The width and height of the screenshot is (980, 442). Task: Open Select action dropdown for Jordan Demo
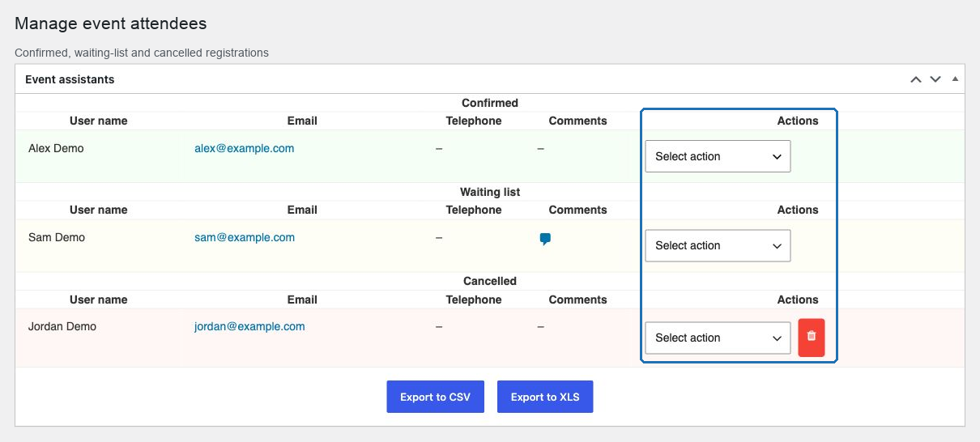[718, 338]
